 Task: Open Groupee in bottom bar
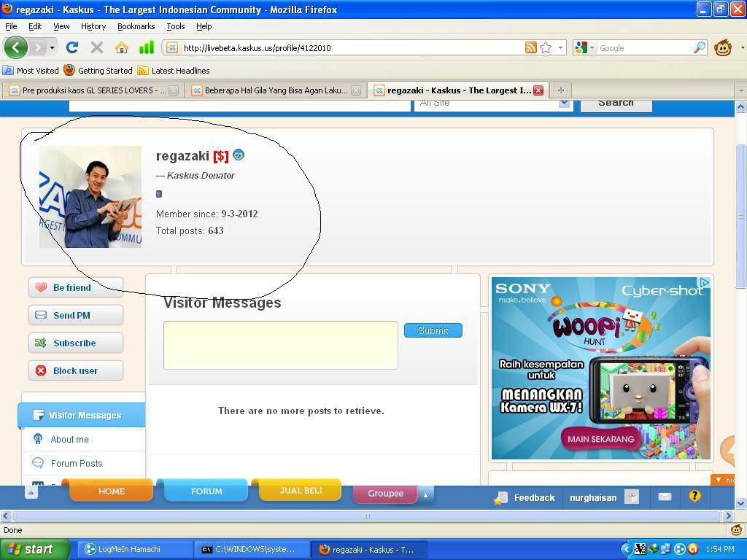click(x=385, y=494)
